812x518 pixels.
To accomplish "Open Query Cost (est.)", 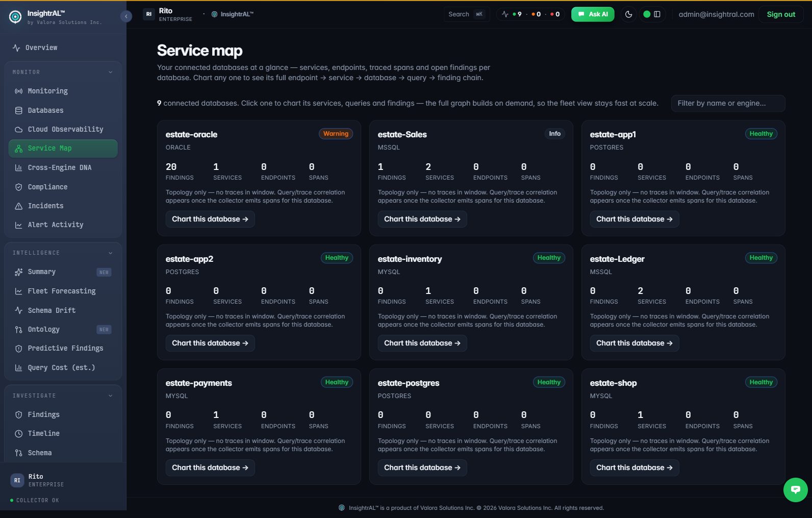I will 63,367.
